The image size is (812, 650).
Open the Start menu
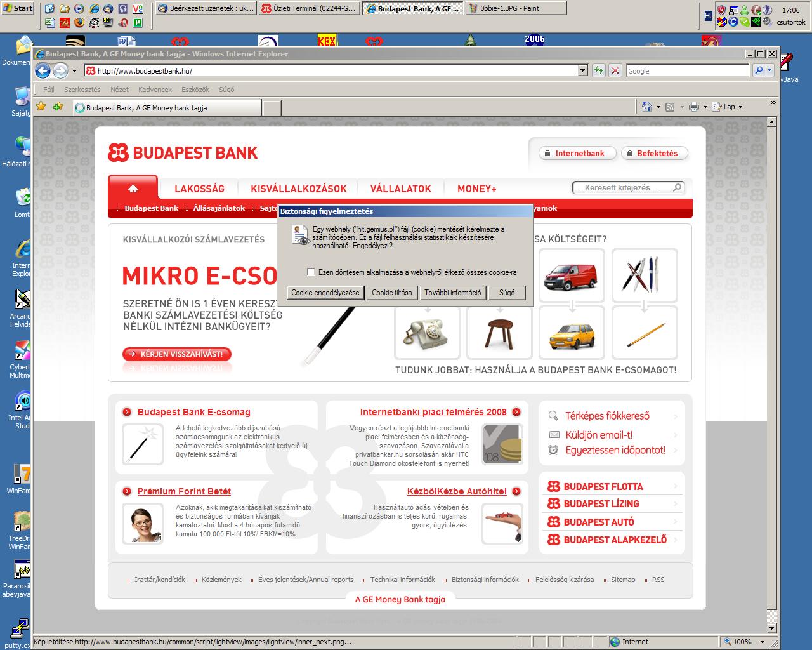coord(17,8)
